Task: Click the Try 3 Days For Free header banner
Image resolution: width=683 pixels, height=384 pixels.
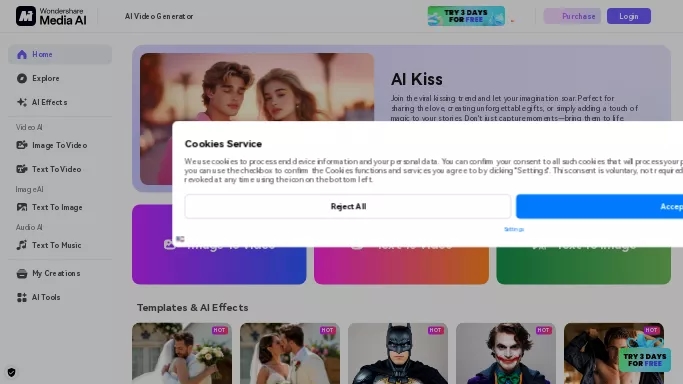Action: pos(466,16)
